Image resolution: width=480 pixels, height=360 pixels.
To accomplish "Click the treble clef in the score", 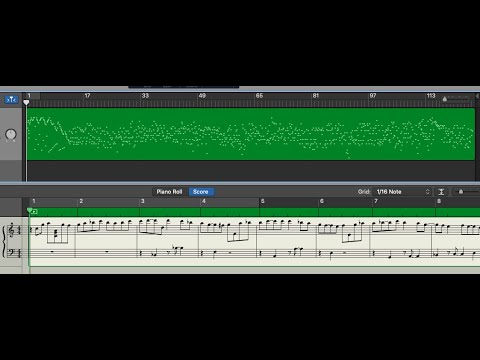I will (11, 230).
